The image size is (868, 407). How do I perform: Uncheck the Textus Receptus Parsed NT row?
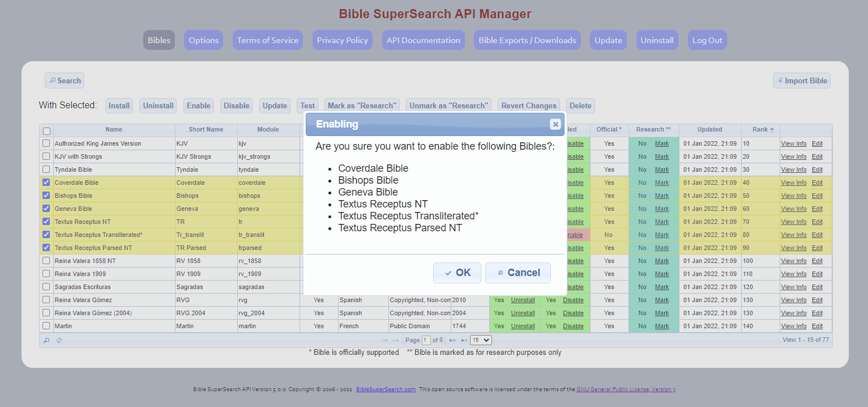point(46,248)
